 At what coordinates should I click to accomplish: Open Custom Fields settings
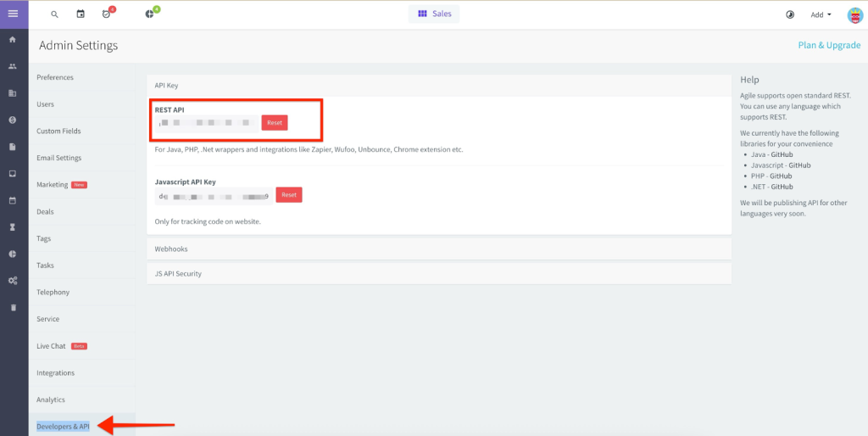click(81, 131)
